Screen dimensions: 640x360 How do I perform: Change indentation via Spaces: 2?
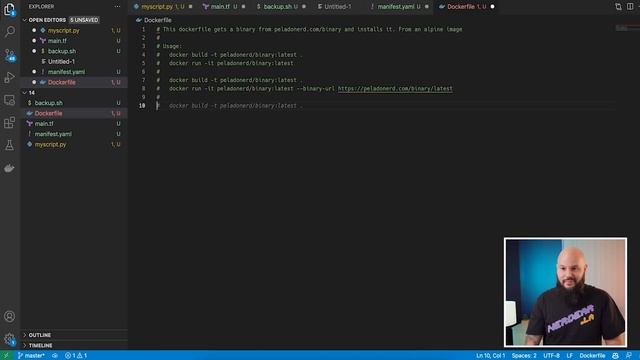tap(524, 356)
